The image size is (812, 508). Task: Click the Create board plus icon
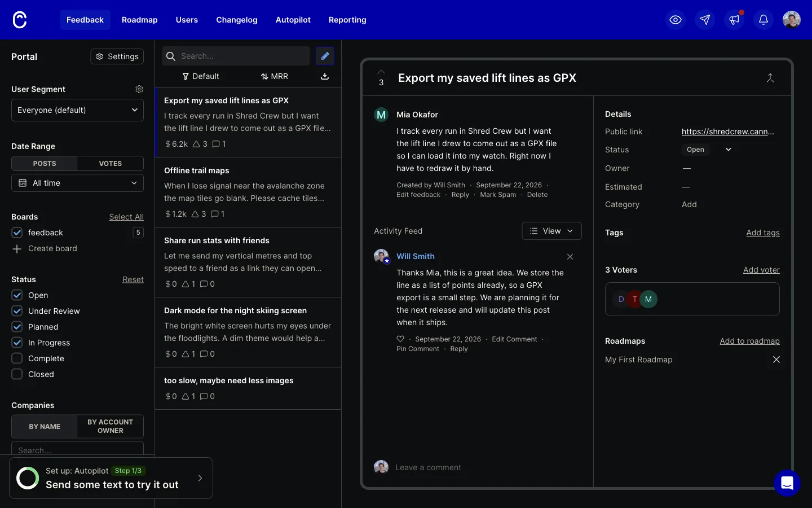17,249
